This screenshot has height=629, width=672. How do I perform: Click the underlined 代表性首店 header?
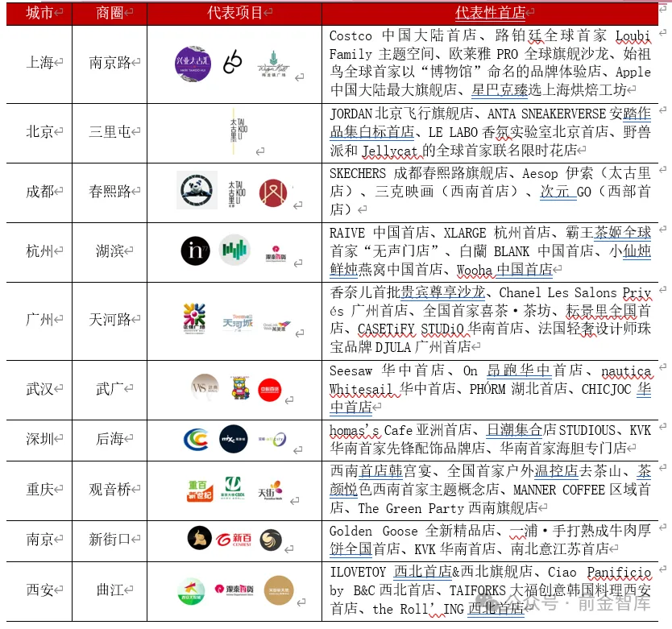[490, 12]
